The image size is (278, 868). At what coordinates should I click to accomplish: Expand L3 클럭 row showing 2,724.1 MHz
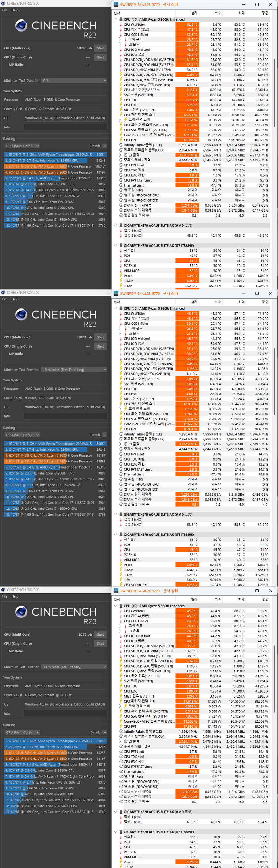click(x=120, y=742)
